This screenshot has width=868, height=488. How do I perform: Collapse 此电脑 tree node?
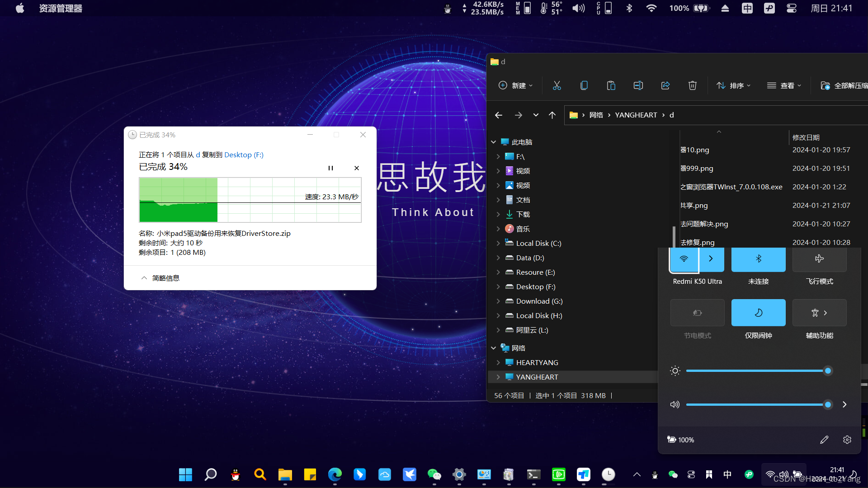493,142
